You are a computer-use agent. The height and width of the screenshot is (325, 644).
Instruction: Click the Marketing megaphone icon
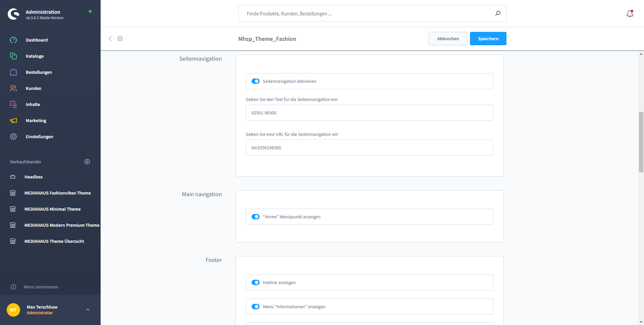(x=13, y=120)
